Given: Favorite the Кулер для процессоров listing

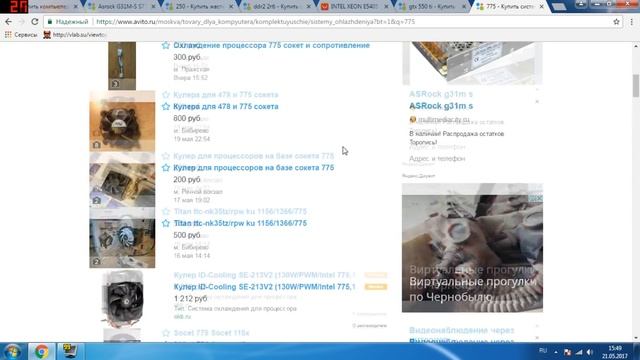Looking at the screenshot, I should [x=165, y=168].
